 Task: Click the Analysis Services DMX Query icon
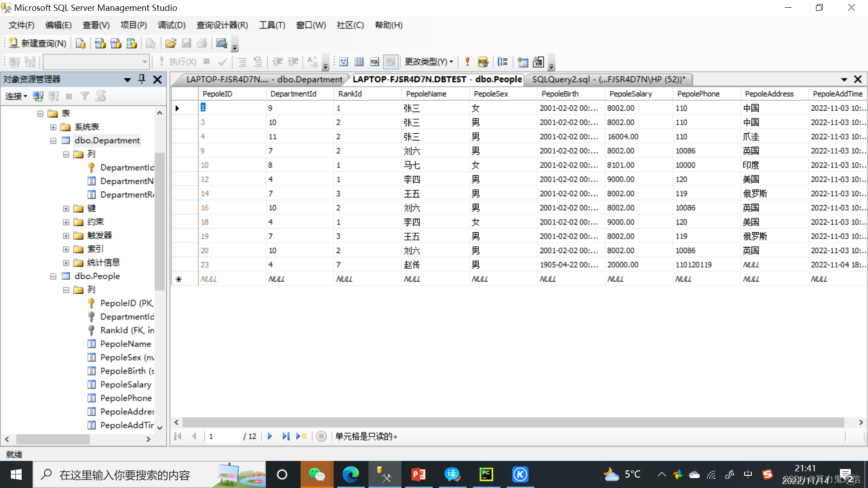(116, 43)
